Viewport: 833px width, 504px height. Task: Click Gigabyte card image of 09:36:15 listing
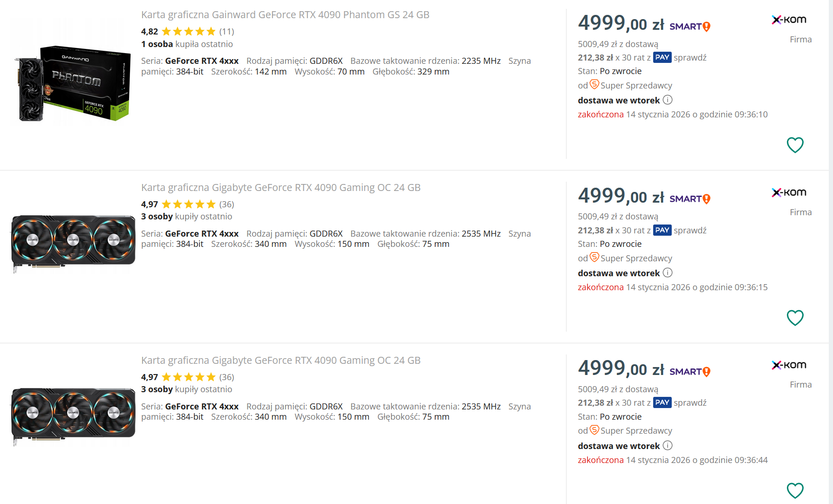(x=74, y=243)
